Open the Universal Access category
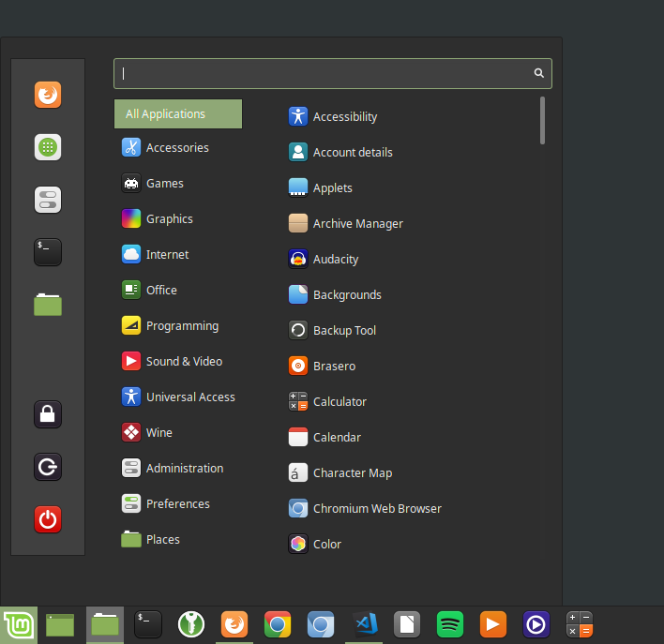 point(178,397)
